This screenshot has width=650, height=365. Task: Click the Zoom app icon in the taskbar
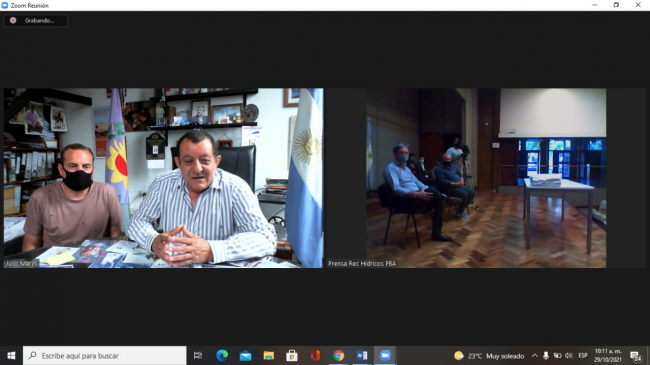[x=385, y=355]
